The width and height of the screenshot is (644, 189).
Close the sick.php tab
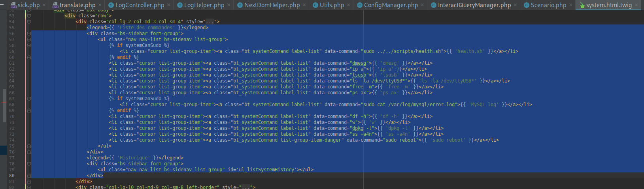pos(44,5)
